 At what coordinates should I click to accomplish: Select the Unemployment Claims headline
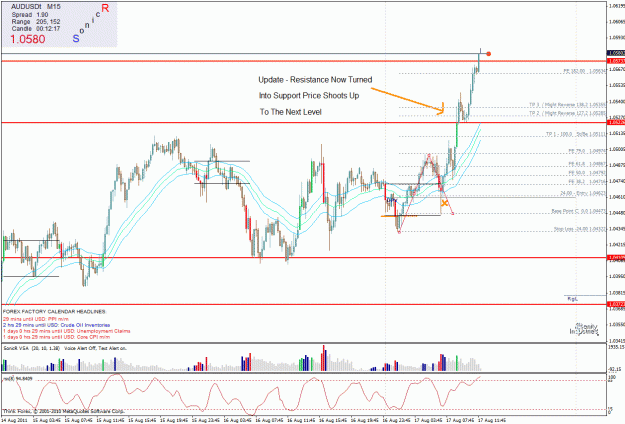point(67,331)
